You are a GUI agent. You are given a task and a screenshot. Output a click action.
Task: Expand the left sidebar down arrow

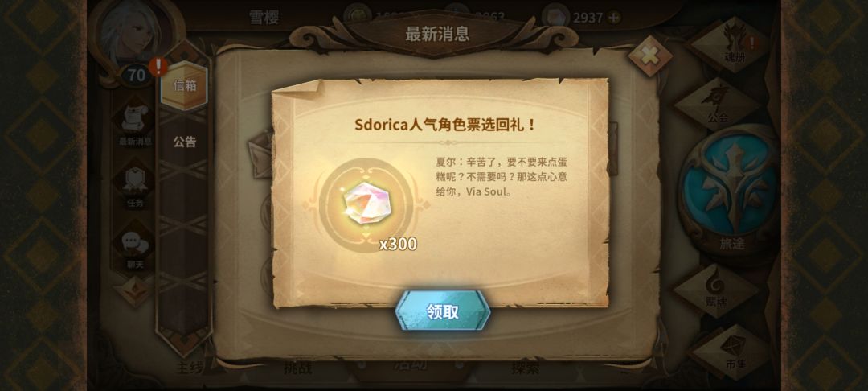(133, 290)
